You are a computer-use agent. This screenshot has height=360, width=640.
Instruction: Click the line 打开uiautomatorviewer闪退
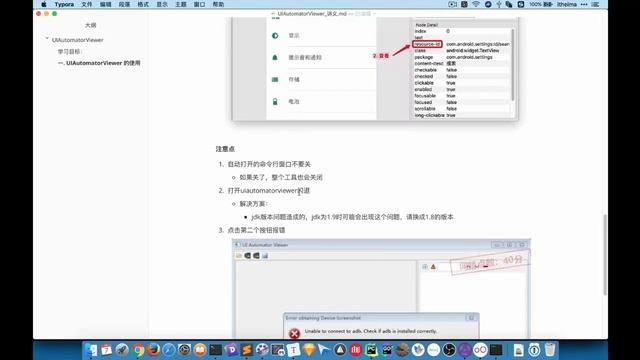point(269,191)
